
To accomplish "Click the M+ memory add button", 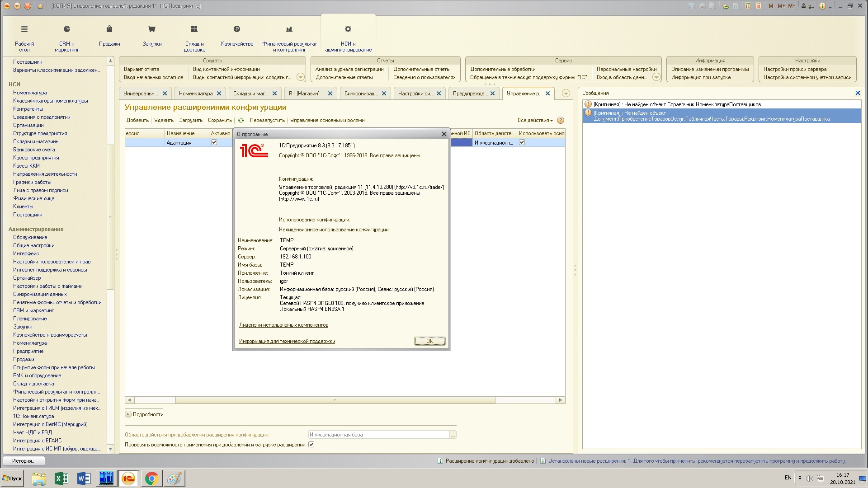I will [781, 6].
